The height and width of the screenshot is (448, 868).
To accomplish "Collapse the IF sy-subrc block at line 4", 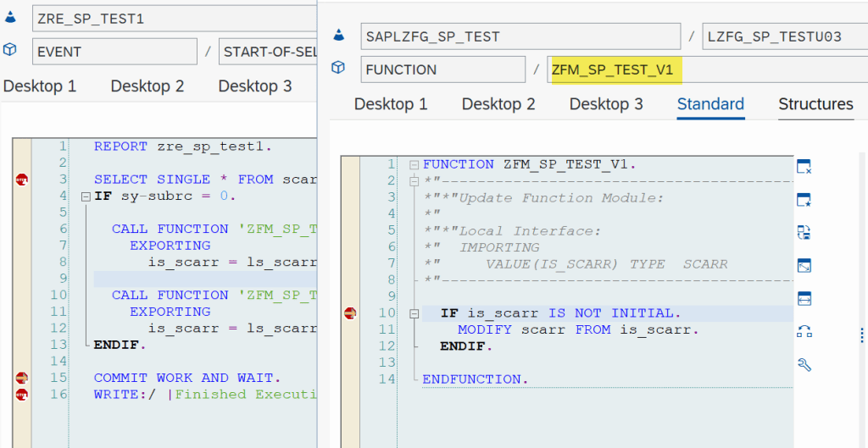I will point(85,196).
